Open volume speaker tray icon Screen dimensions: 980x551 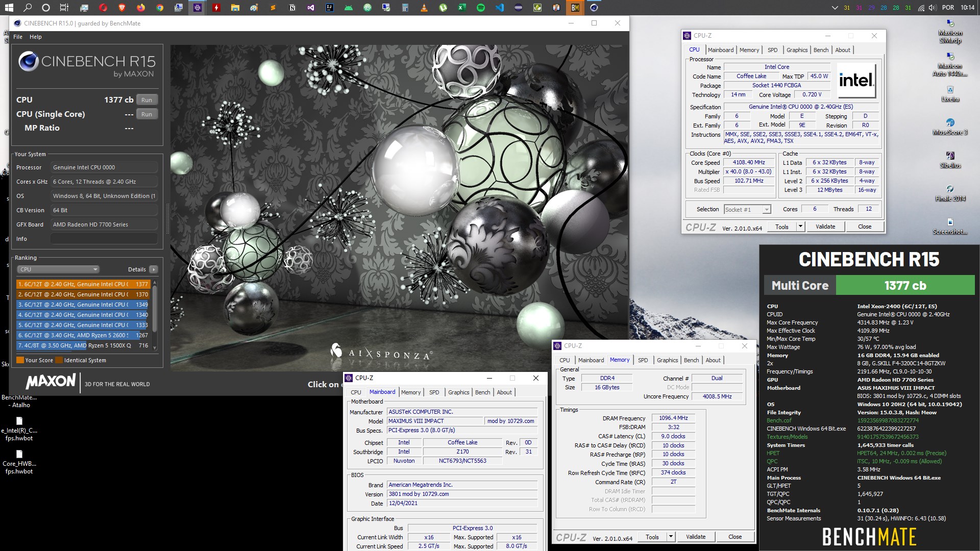pyautogui.click(x=933, y=8)
